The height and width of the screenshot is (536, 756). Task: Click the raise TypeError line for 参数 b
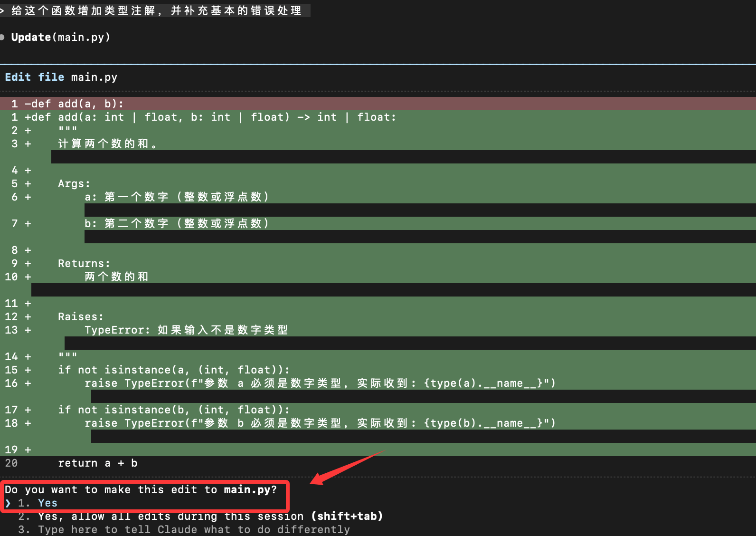(320, 423)
